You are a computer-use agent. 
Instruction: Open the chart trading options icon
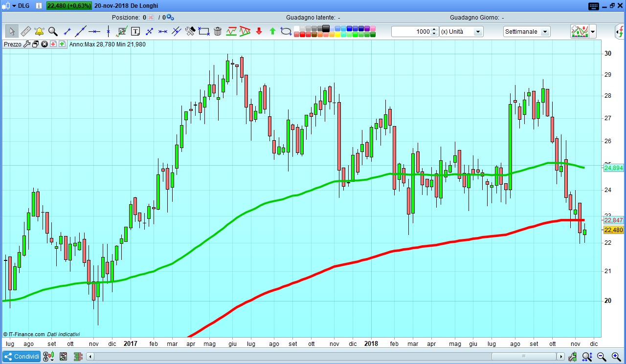point(48,357)
